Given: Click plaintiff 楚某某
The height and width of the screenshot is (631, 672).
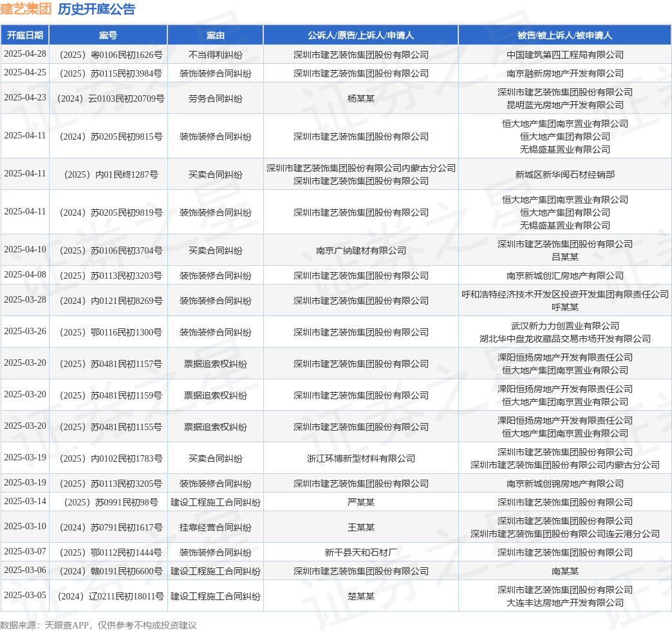Looking at the screenshot, I should pos(361,596).
